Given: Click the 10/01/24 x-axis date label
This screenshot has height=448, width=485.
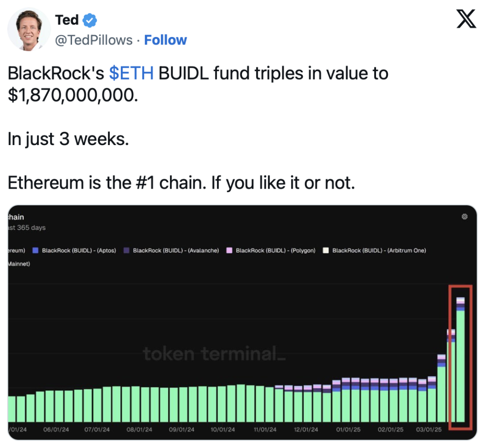Looking at the screenshot, I should click(223, 430).
